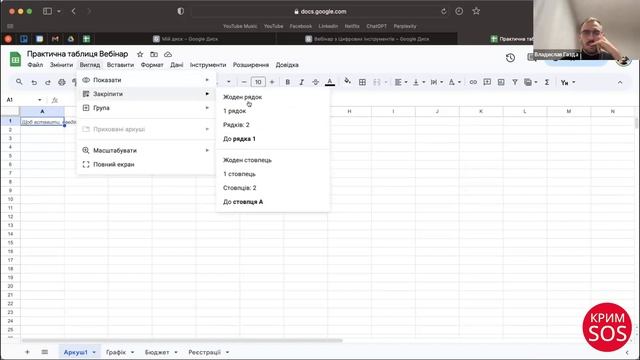This screenshot has width=640, height=360.
Task: Star the document Практична таблиця Вебінар
Action: pyautogui.click(x=140, y=54)
